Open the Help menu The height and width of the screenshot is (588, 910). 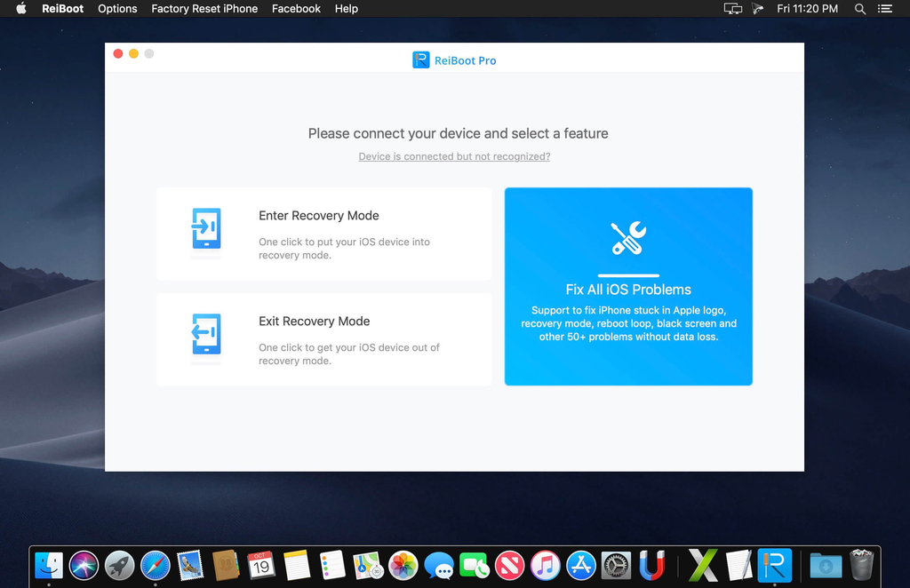point(346,9)
